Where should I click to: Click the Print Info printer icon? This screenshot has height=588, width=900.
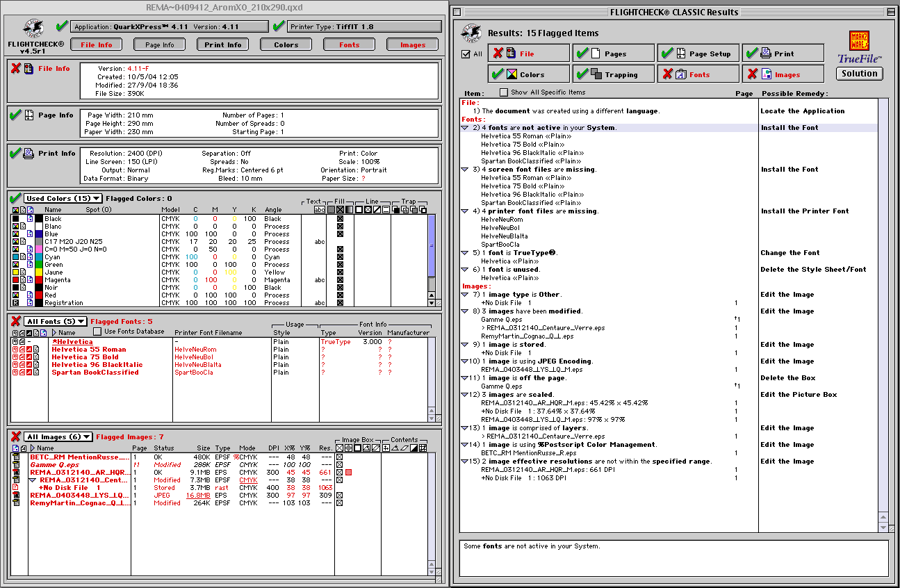28,153
